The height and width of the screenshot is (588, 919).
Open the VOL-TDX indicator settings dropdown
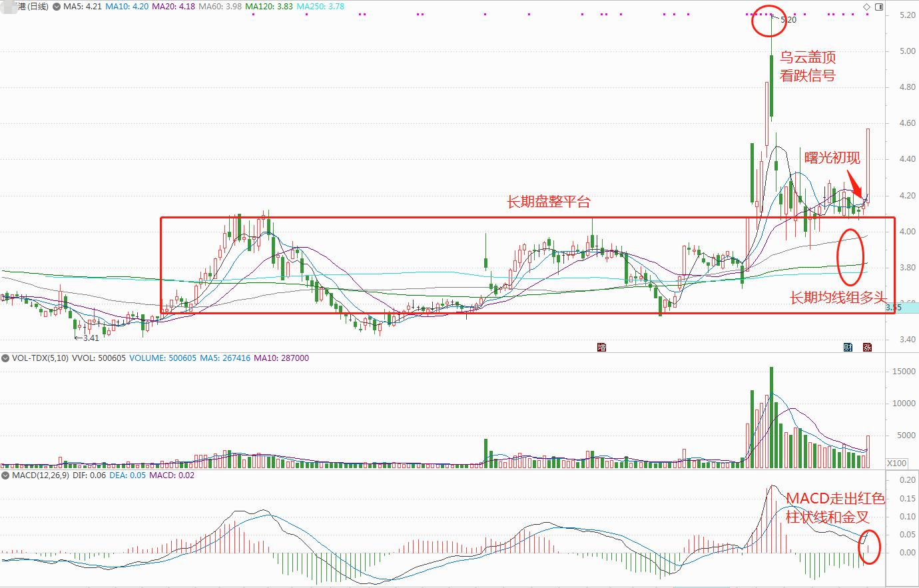click(x=5, y=358)
